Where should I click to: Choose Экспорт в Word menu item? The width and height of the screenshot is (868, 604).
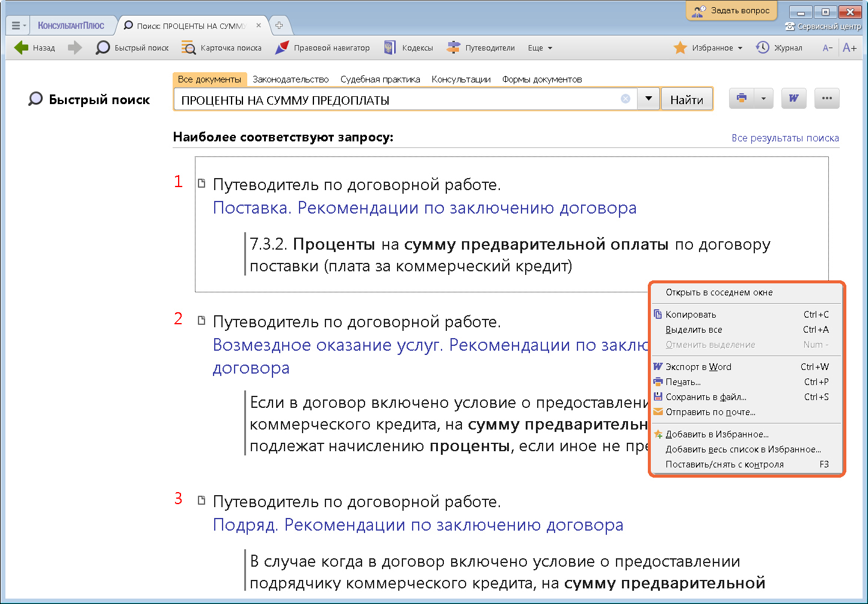(x=746, y=367)
